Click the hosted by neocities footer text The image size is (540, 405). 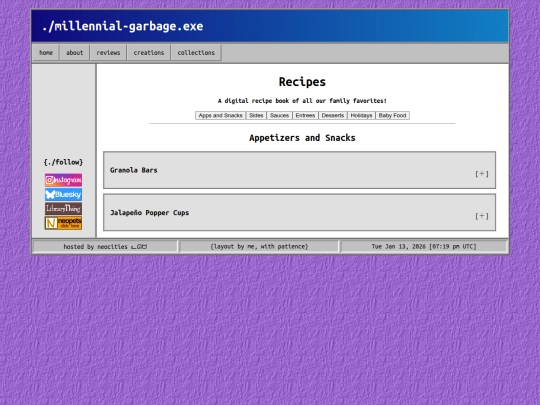(105, 247)
